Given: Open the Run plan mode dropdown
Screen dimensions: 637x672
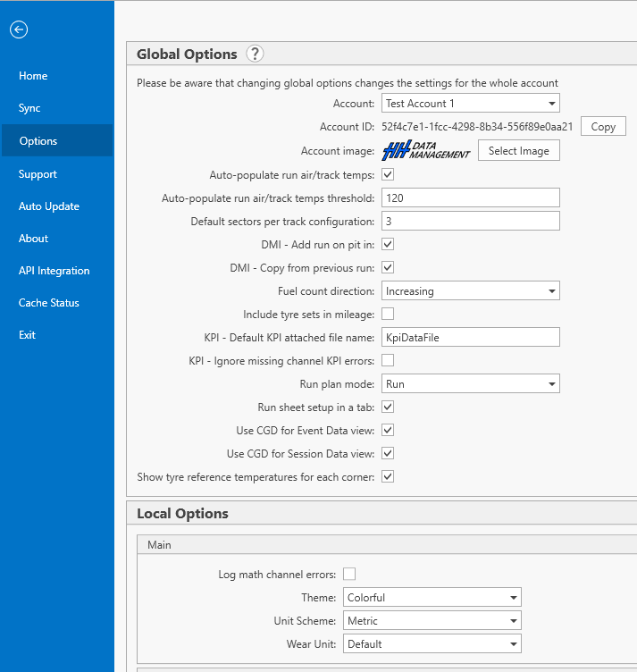Looking at the screenshot, I should tap(470, 384).
